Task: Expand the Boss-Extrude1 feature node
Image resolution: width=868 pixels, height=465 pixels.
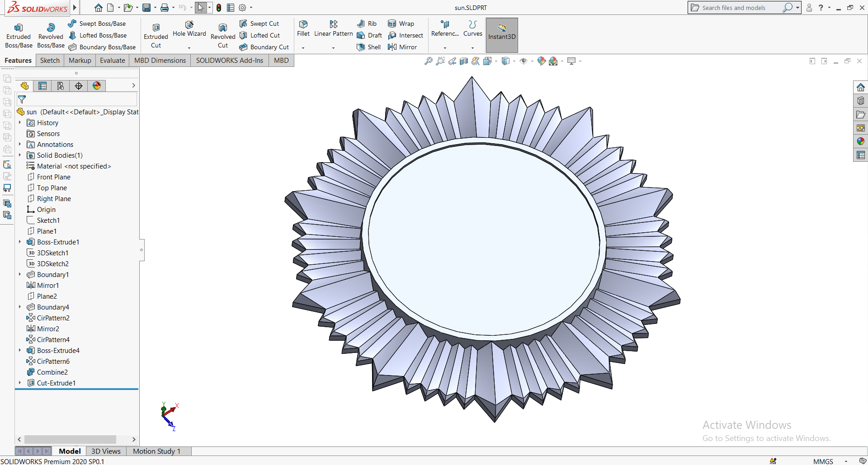Action: [20, 242]
